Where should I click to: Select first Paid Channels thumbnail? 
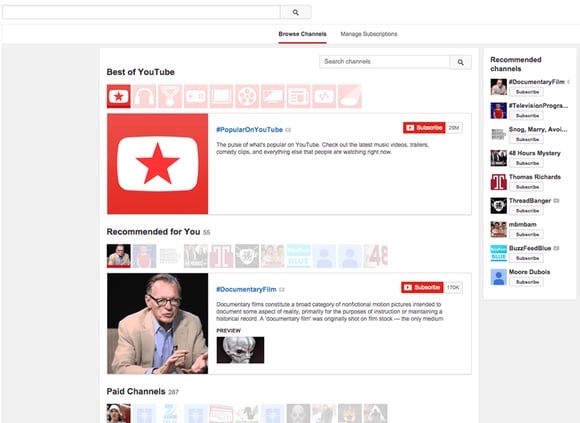118,413
